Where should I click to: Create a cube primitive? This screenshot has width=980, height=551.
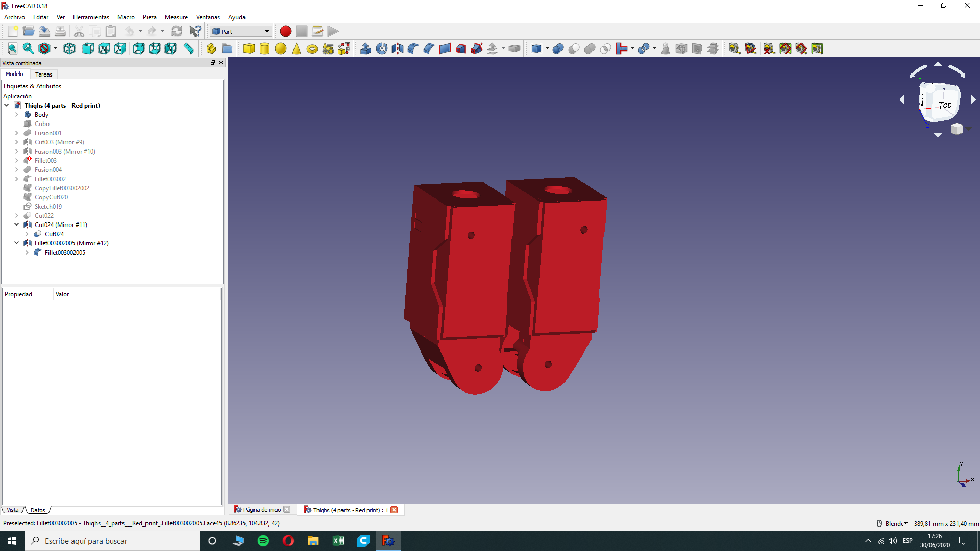point(249,48)
